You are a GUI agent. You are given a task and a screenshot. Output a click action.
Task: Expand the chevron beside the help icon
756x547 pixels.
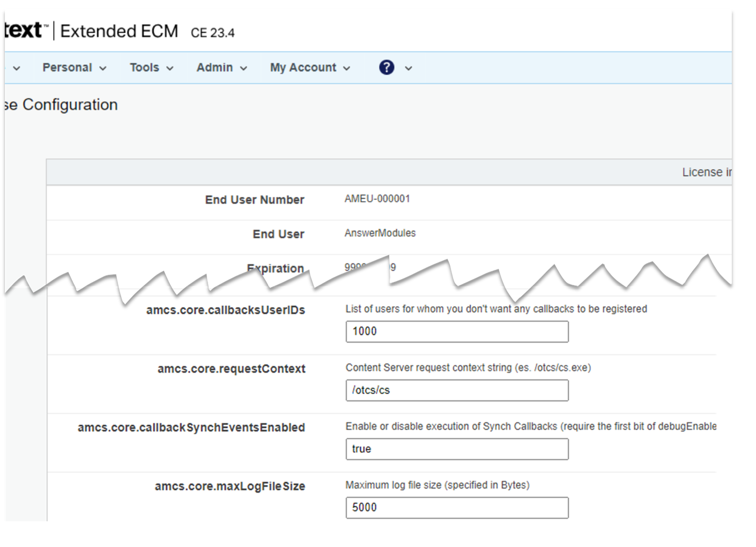tap(409, 68)
